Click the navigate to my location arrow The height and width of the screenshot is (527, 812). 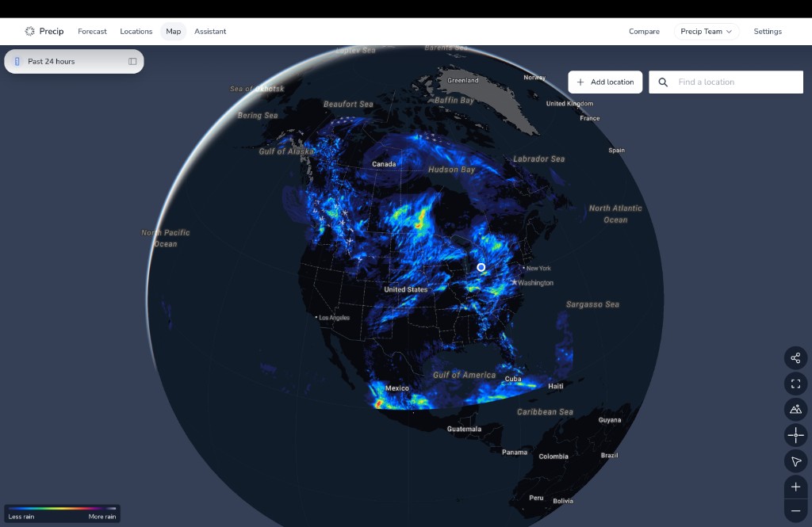coord(795,461)
